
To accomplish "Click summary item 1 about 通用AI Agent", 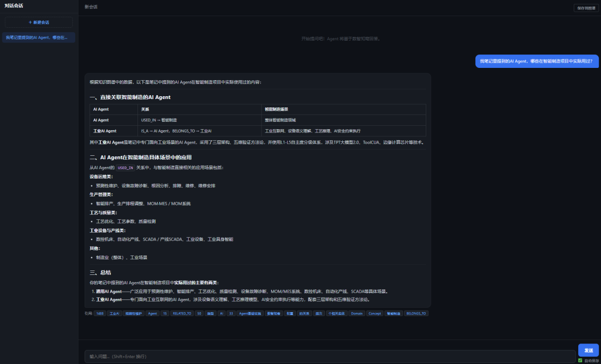I will [242, 292].
